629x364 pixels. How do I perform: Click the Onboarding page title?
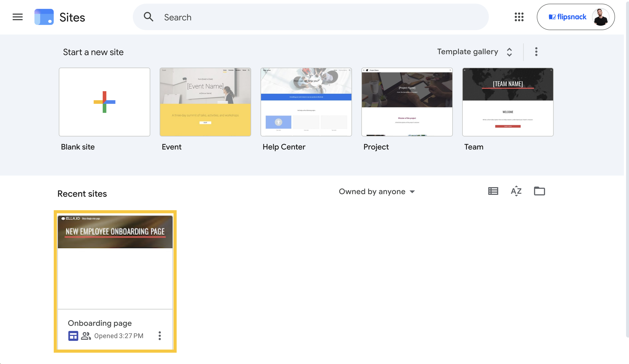[x=100, y=323]
